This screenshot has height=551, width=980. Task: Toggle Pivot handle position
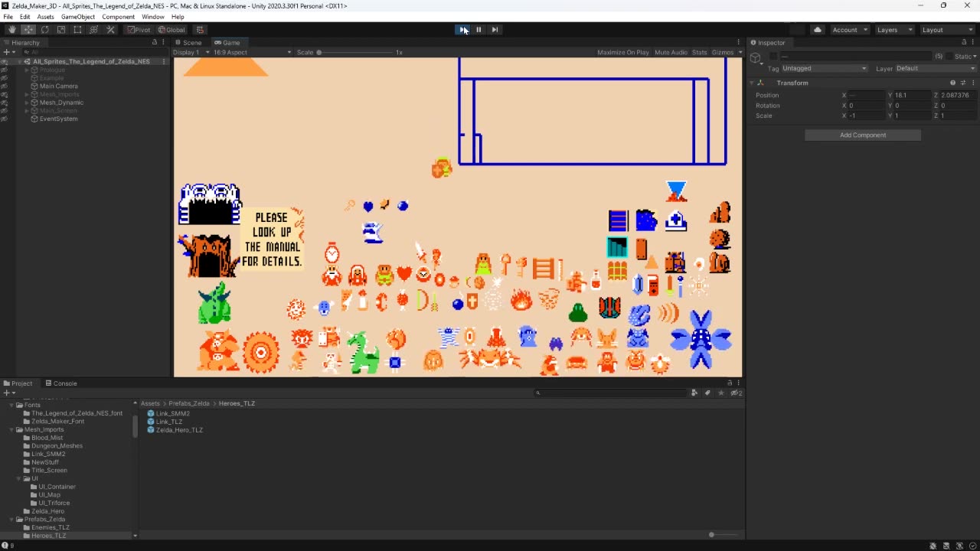(139, 30)
